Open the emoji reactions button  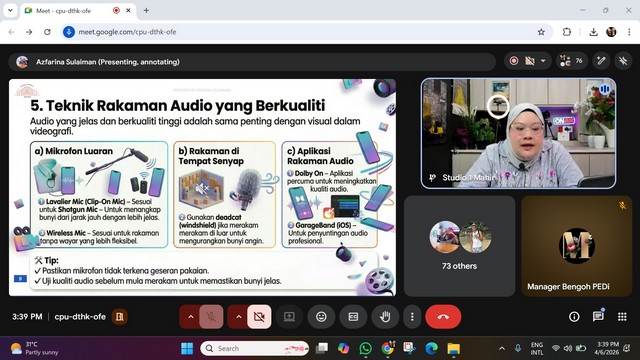point(321,317)
